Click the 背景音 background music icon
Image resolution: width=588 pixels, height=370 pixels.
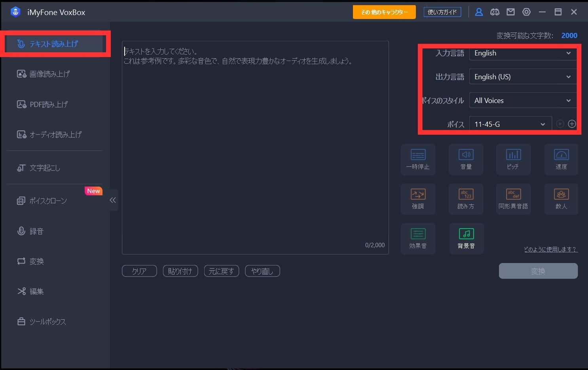click(466, 238)
